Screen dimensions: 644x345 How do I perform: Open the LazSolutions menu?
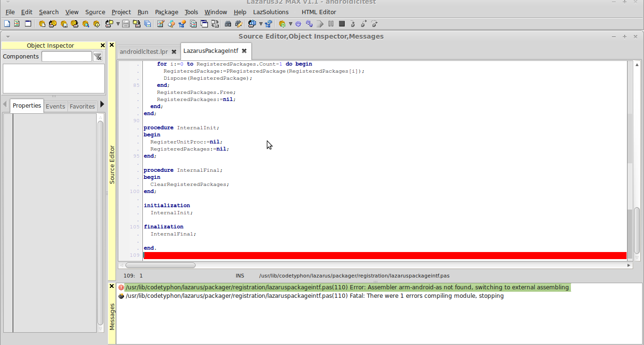coord(271,12)
